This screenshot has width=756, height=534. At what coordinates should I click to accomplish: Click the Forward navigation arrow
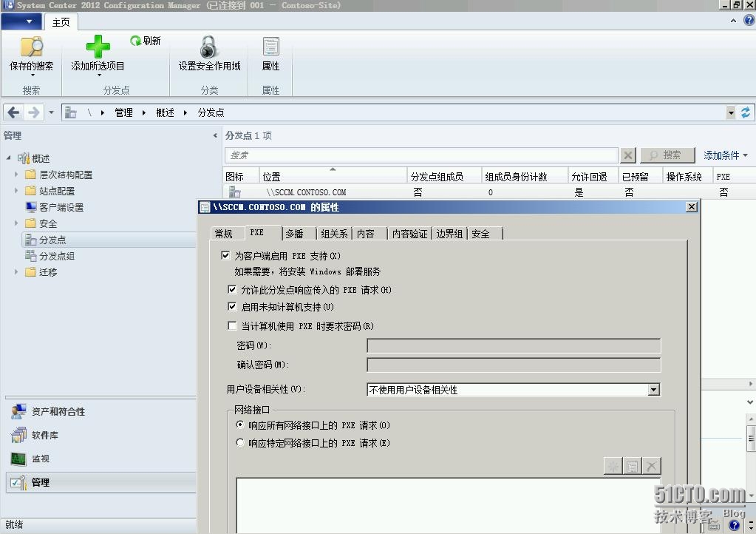[x=34, y=113]
